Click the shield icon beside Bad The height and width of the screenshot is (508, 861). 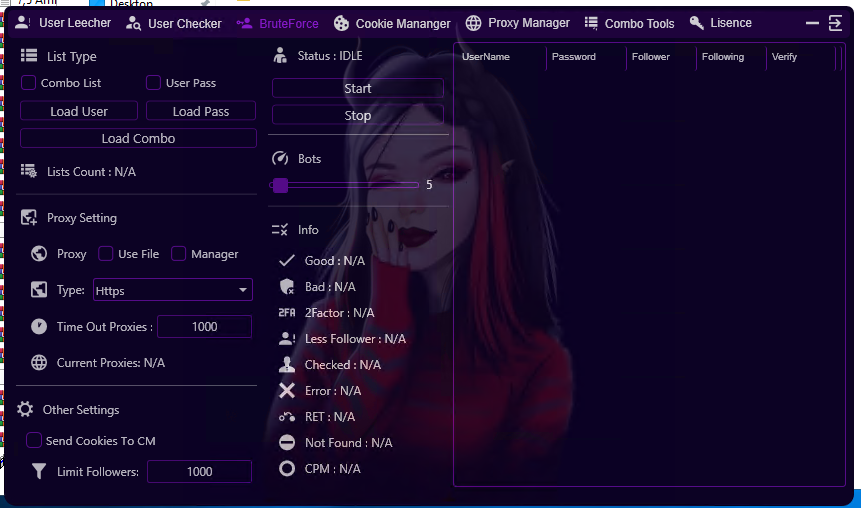[x=287, y=286]
